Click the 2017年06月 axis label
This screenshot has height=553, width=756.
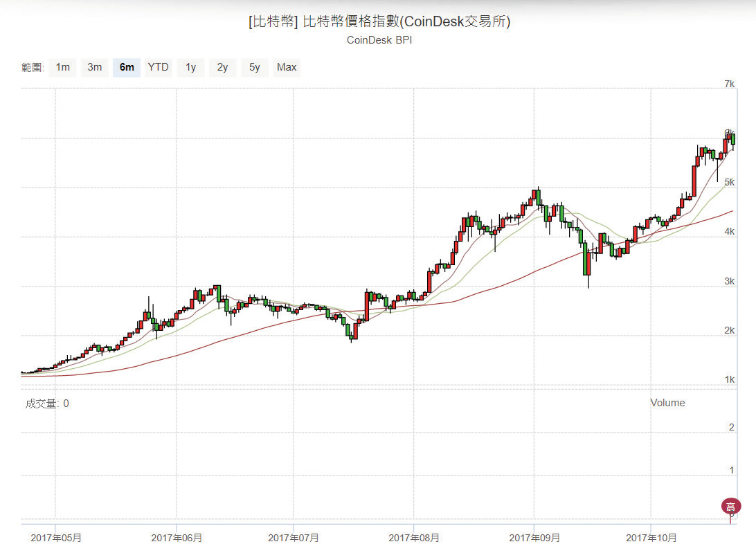pyautogui.click(x=177, y=537)
